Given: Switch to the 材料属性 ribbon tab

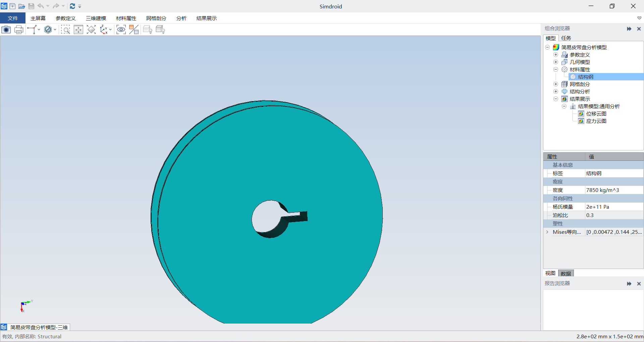Looking at the screenshot, I should 126,18.
